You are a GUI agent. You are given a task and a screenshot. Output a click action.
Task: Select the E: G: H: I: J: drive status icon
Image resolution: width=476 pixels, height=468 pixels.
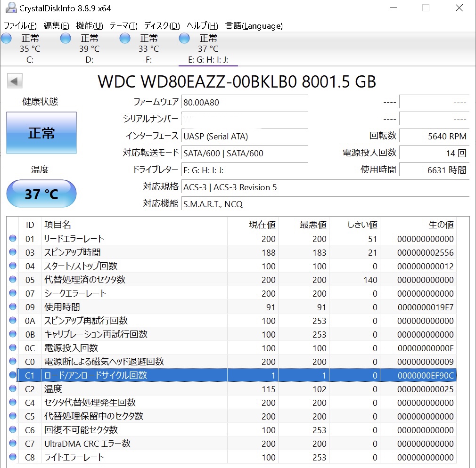click(x=184, y=39)
